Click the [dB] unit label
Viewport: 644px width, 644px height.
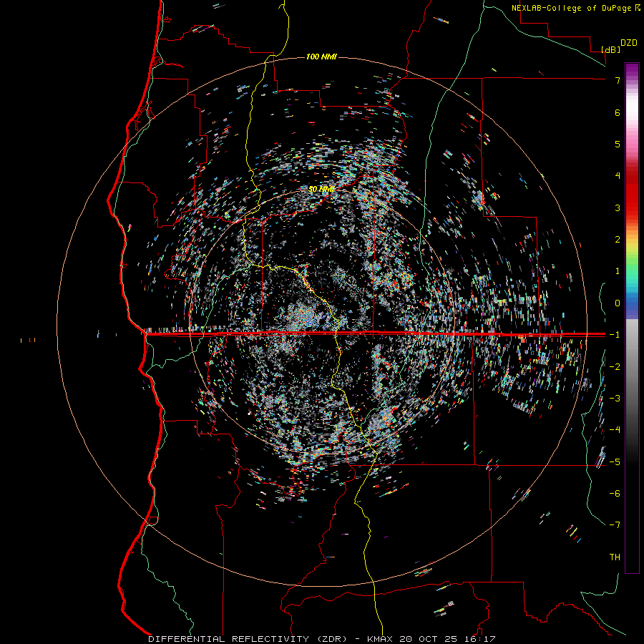pos(611,49)
